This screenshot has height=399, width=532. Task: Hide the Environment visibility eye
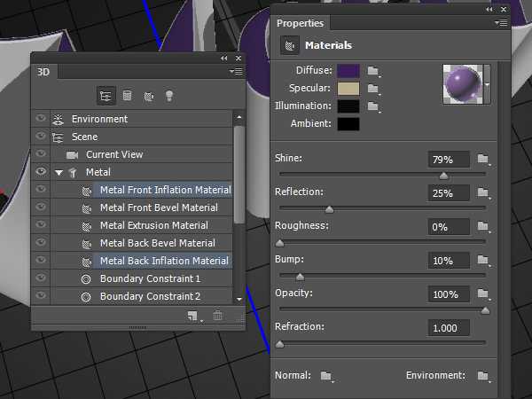point(40,119)
